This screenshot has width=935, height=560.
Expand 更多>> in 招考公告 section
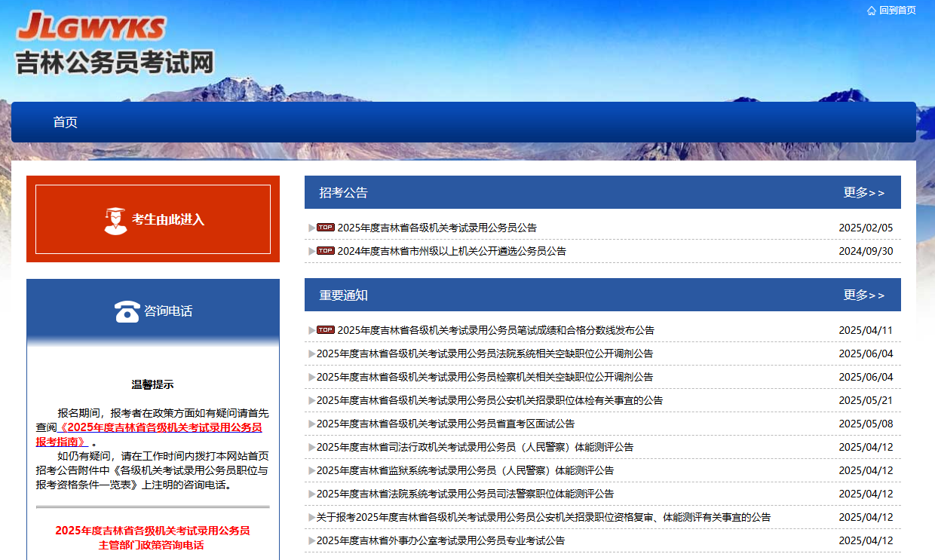pyautogui.click(x=863, y=193)
